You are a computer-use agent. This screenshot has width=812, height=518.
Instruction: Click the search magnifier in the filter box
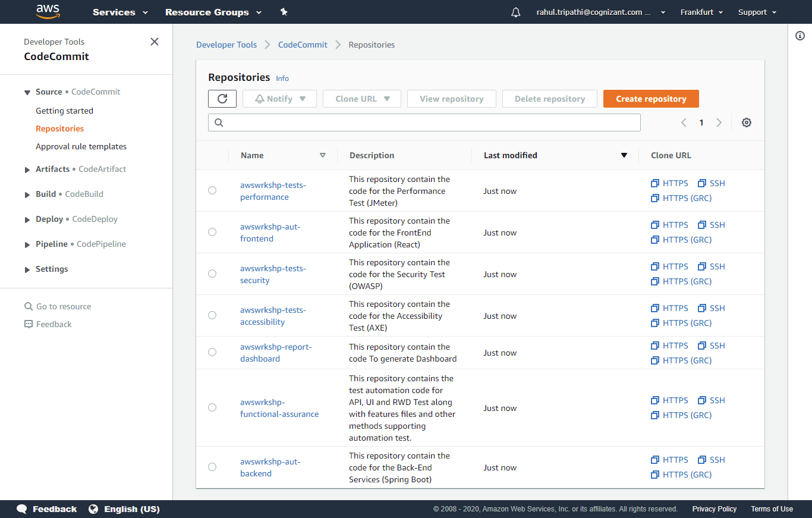[219, 123]
